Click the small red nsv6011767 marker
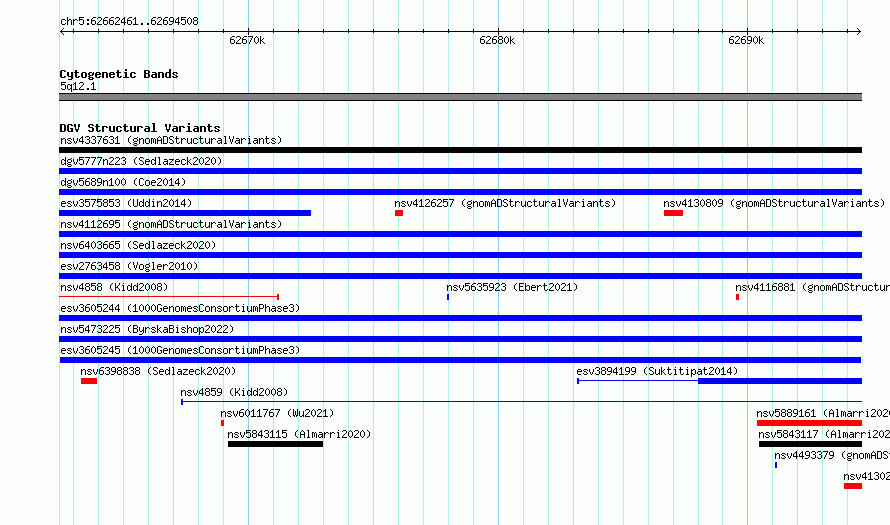890x525 pixels. tap(222, 423)
